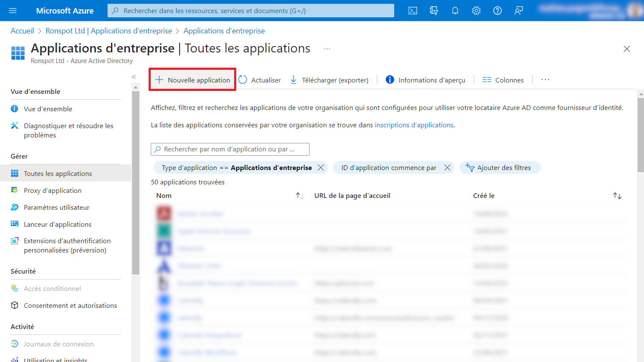
Task: Collapse the left navigation pane
Action: point(134,77)
